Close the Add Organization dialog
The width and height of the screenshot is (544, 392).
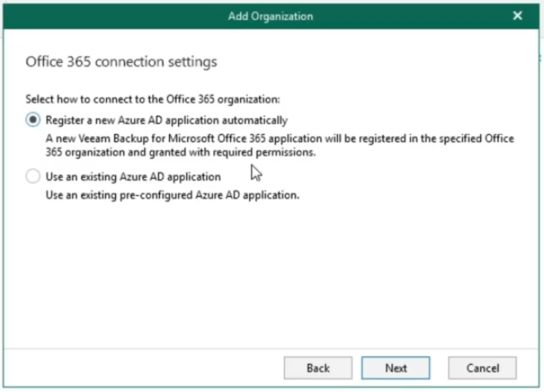(x=518, y=16)
